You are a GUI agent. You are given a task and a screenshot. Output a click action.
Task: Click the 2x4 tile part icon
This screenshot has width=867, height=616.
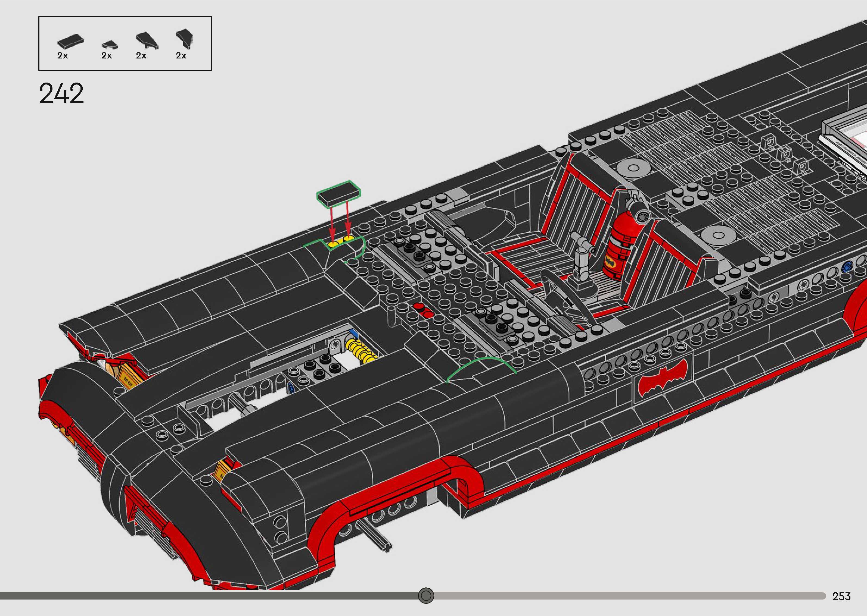[71, 41]
